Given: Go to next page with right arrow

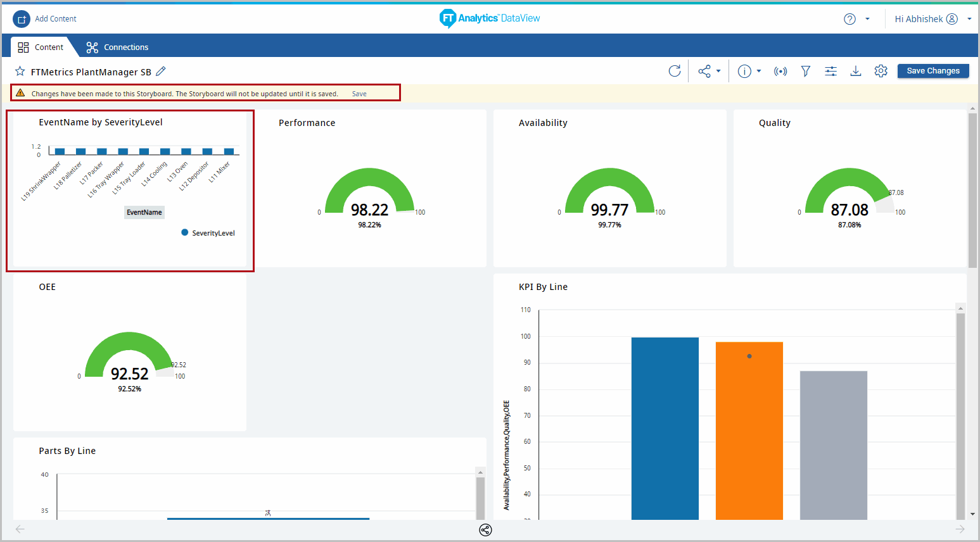Looking at the screenshot, I should click(960, 529).
